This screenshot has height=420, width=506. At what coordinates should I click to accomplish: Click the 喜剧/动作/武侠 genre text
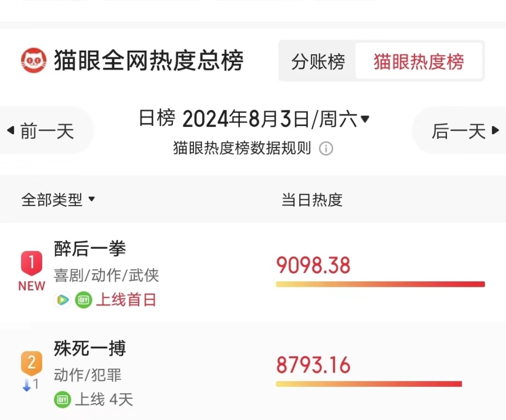click(x=104, y=275)
